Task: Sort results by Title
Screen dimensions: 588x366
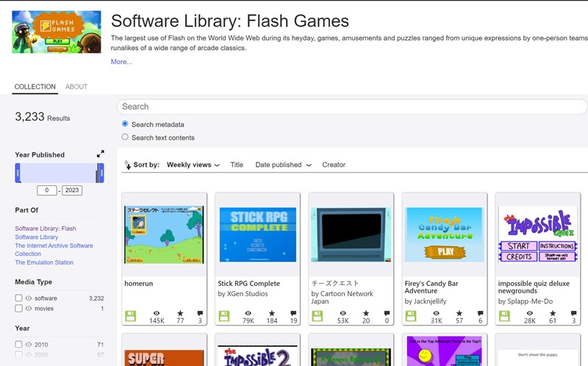Action: 237,165
